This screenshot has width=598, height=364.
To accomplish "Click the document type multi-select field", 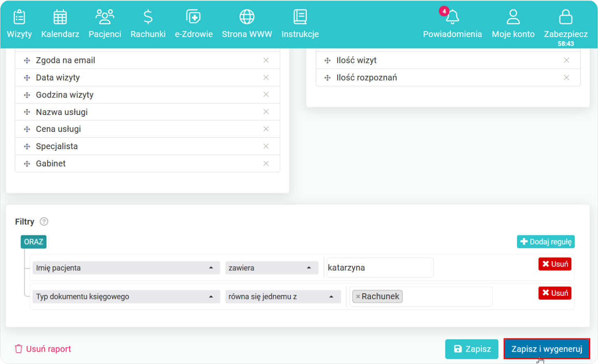I will pyautogui.click(x=421, y=297).
